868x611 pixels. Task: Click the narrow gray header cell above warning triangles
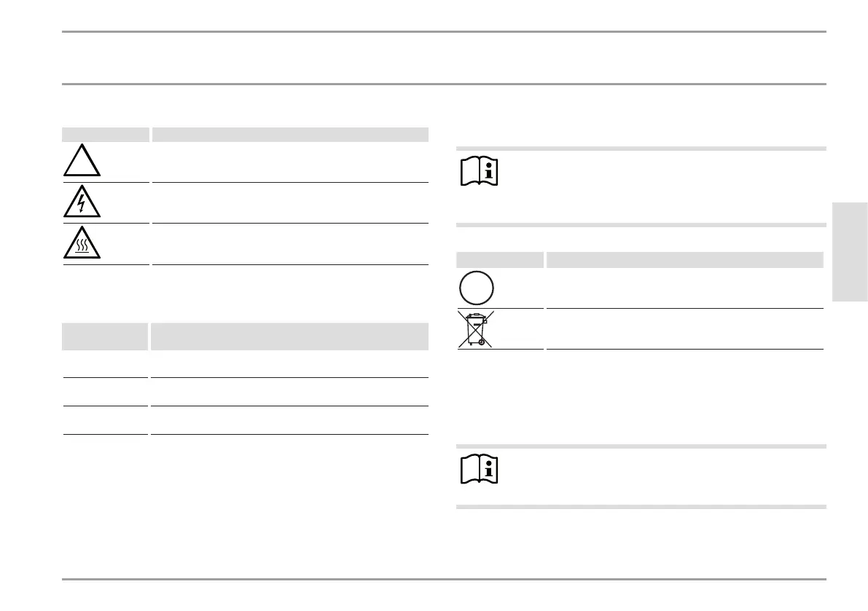(x=106, y=135)
